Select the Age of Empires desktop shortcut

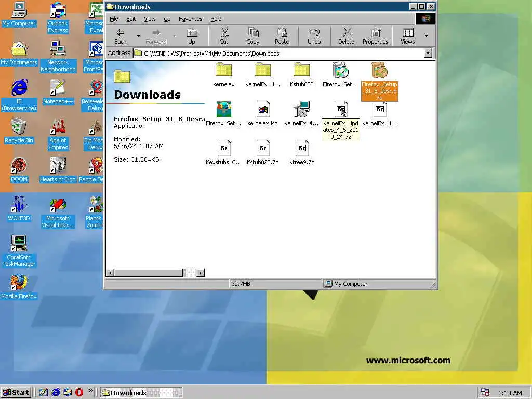58,135
